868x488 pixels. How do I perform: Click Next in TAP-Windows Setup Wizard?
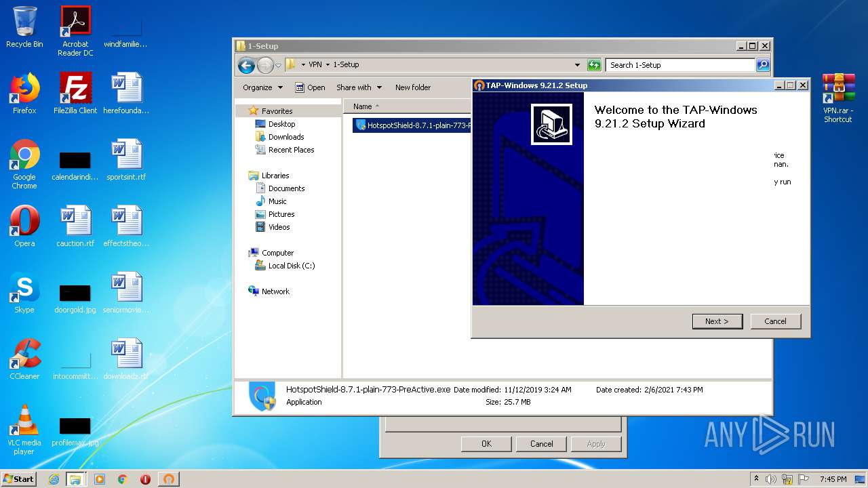pos(717,321)
